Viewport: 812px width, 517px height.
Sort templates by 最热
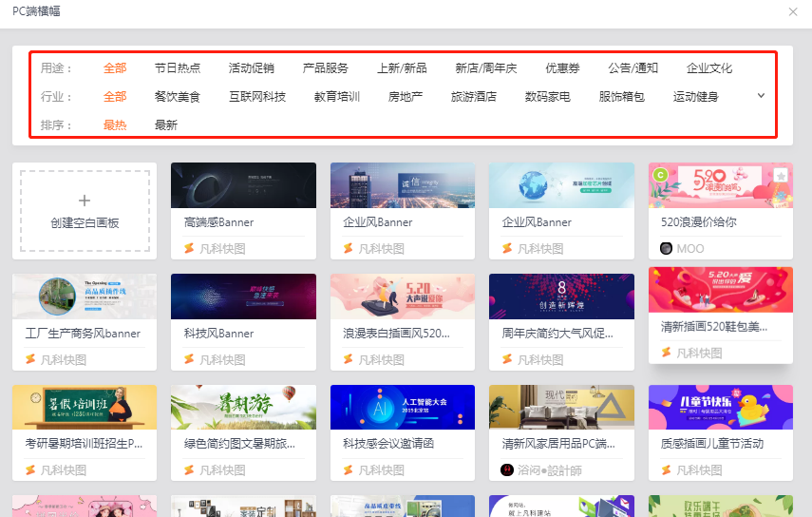[115, 124]
